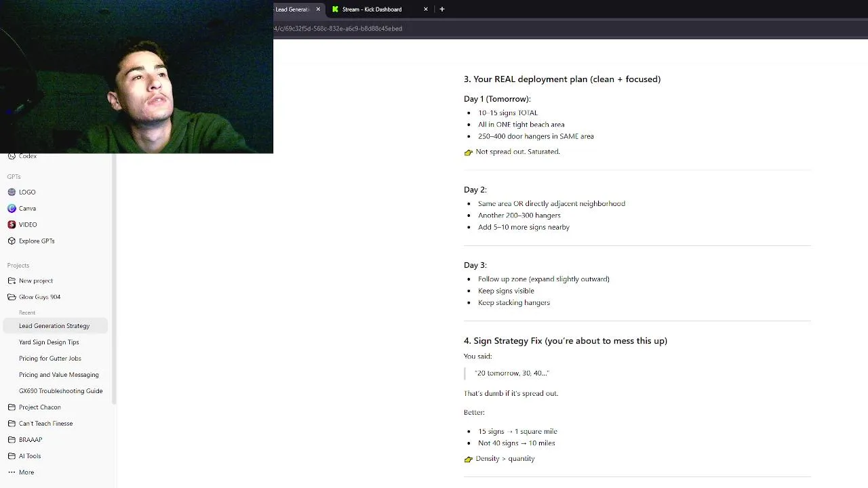The height and width of the screenshot is (488, 868).
Task: Click the 'Day 2:' heading
Action: 475,190
